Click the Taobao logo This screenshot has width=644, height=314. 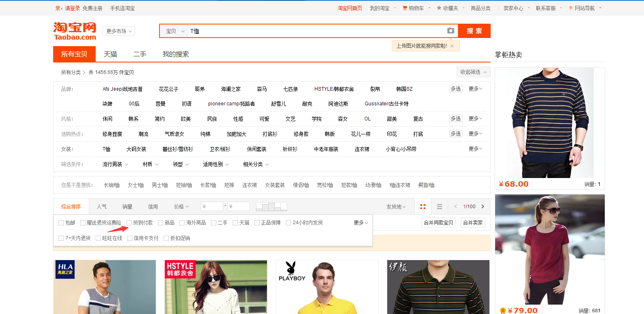75,31
